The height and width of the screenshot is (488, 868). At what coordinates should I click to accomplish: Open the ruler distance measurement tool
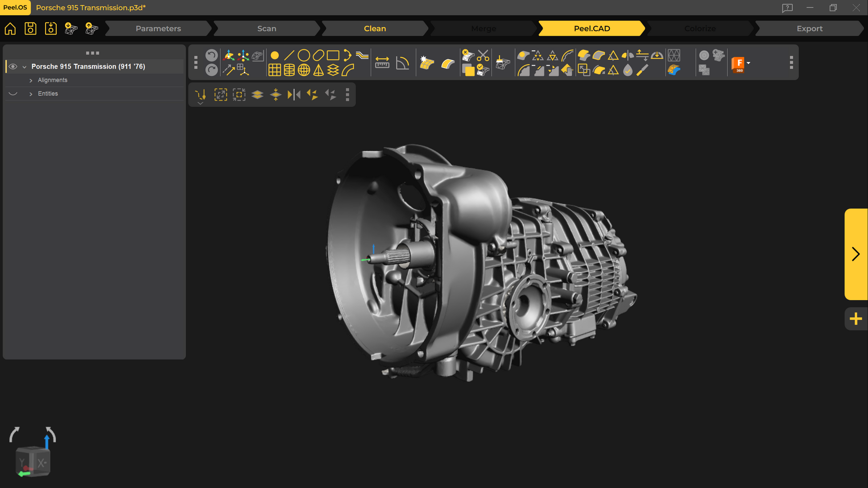tap(382, 63)
